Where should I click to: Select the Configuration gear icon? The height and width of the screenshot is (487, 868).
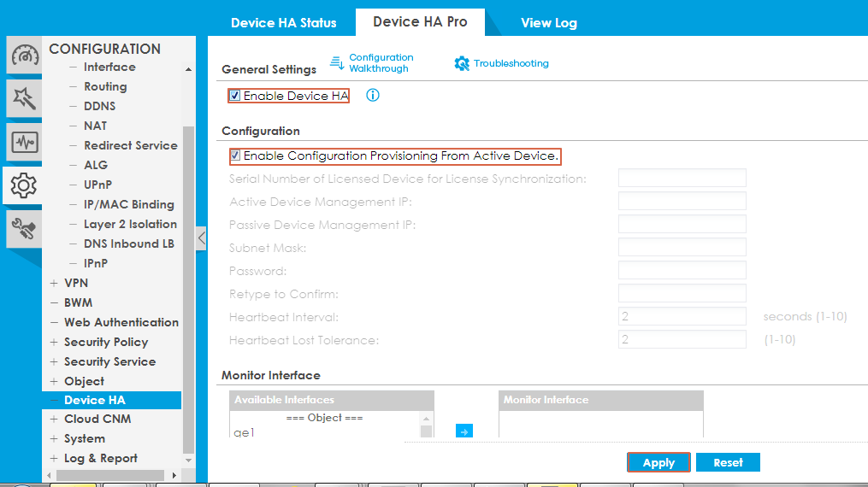(x=24, y=185)
